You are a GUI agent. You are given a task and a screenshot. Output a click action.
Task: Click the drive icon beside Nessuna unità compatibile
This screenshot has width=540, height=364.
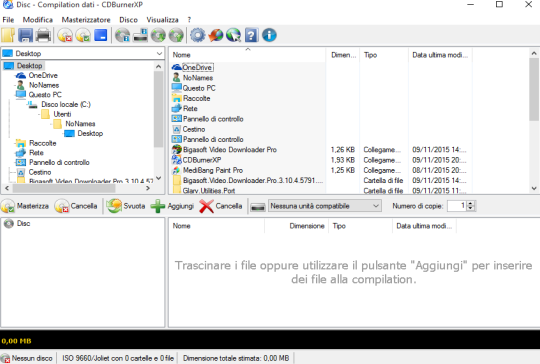(258, 206)
